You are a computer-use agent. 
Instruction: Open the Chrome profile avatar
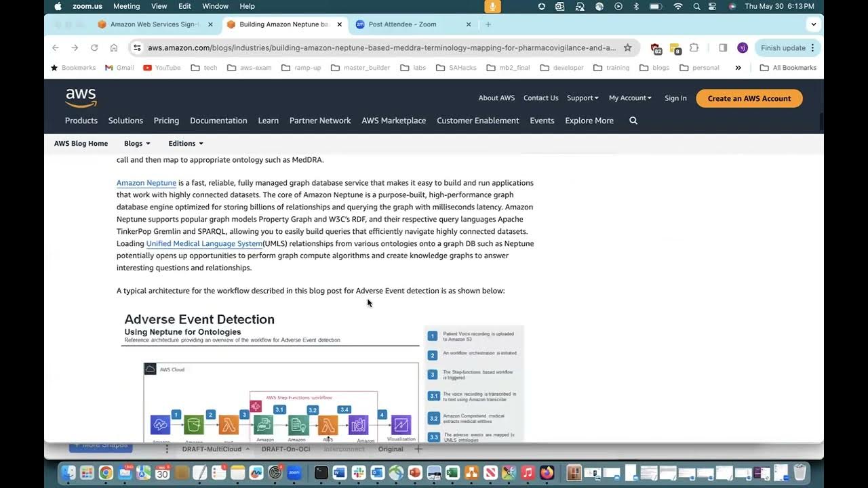743,47
